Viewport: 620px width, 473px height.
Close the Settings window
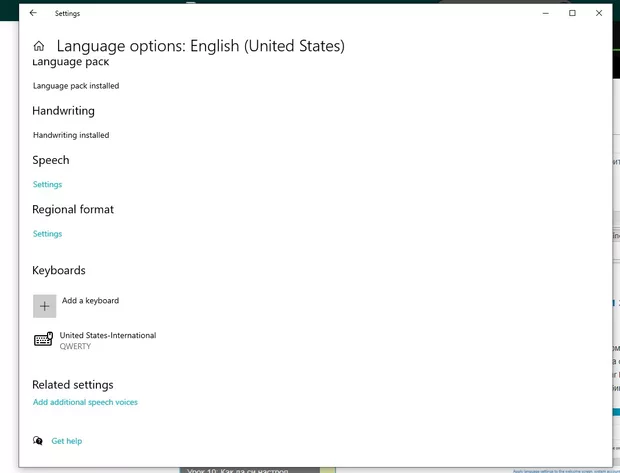click(599, 13)
